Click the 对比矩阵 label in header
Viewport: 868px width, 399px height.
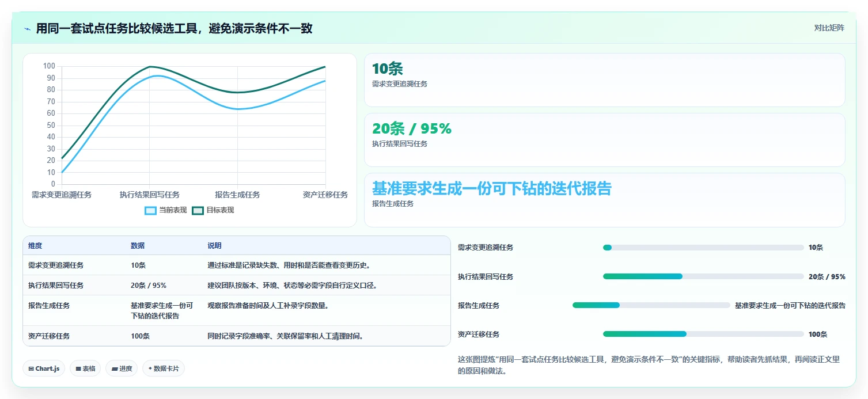829,28
